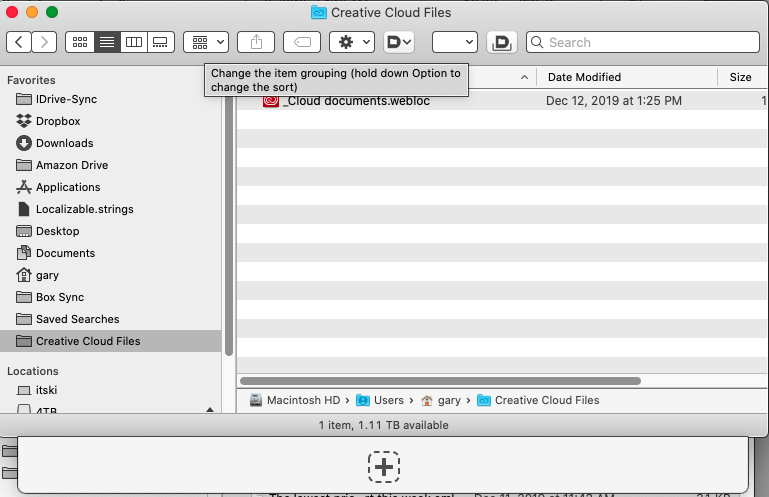
Task: Click the _Cloud documents.webloc file icon
Action: point(271,101)
